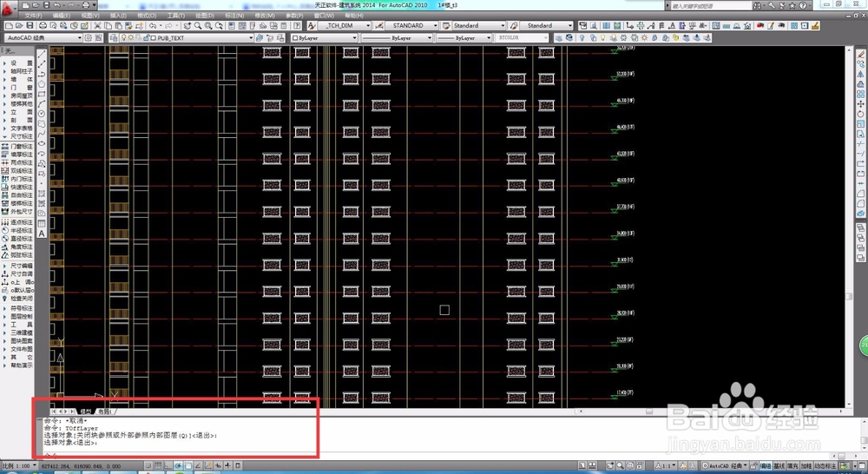Open the Layer Properties Manager icon
Image resolution: width=868 pixels, height=474 pixels.
tap(114, 37)
